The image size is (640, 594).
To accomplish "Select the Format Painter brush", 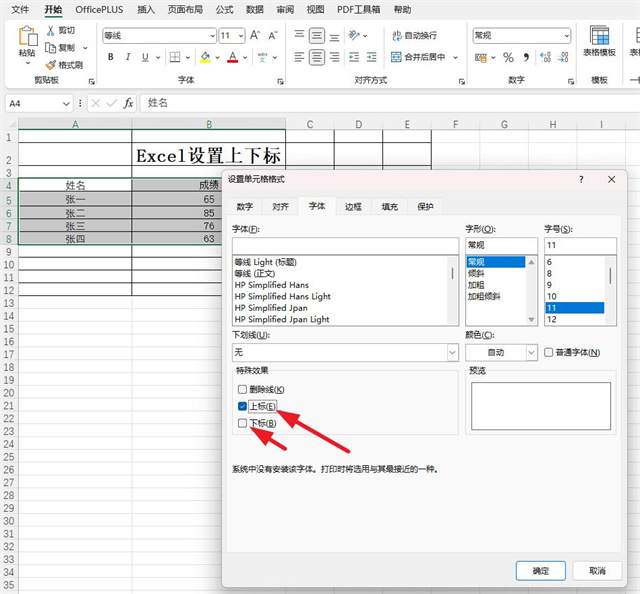I will point(51,65).
